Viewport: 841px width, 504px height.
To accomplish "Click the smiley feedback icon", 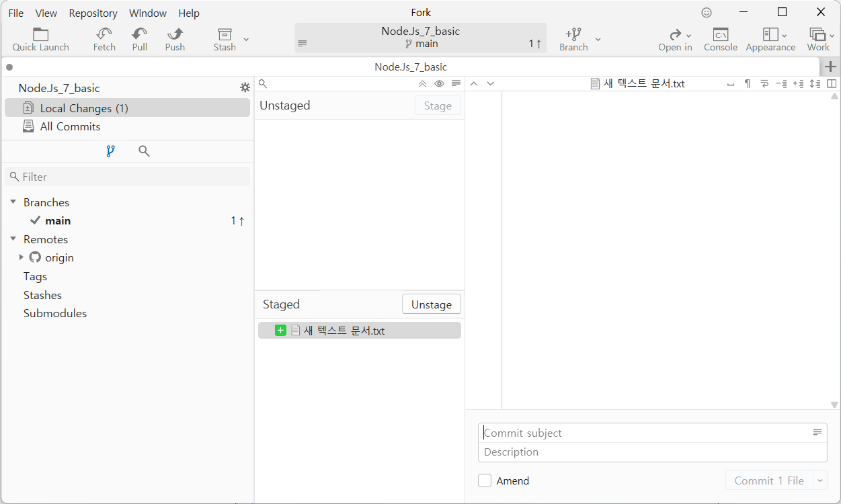I will click(707, 12).
